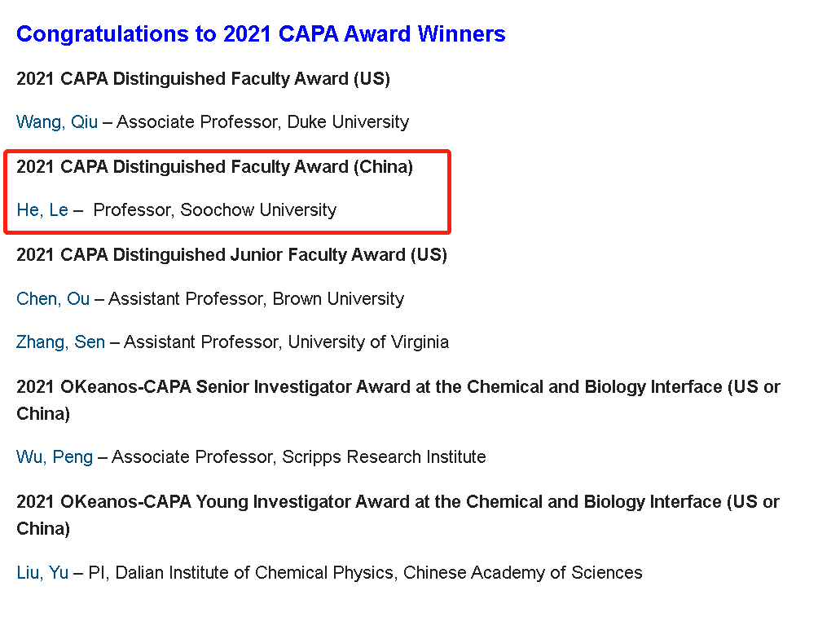This screenshot has width=840, height=617.
Task: Follow the He, Le name link
Action: [x=42, y=209]
